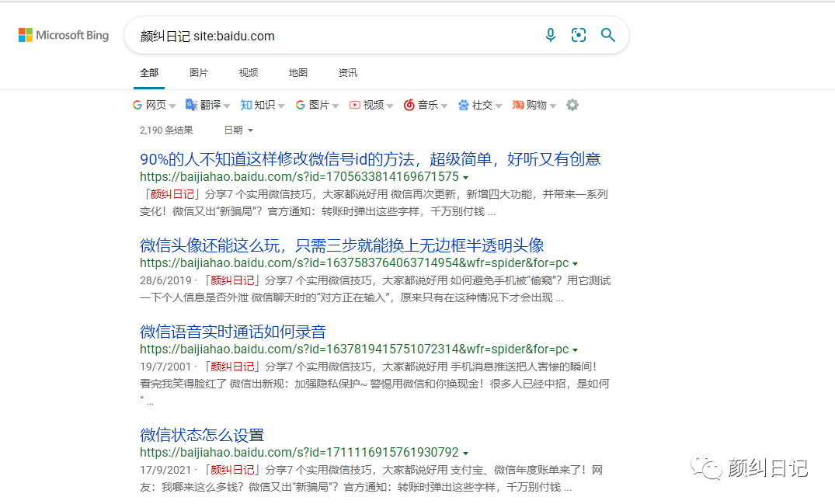This screenshot has height=504, width=835.
Task: Open arrow menu after id=1637819415751072314 URL
Action: click(x=575, y=350)
